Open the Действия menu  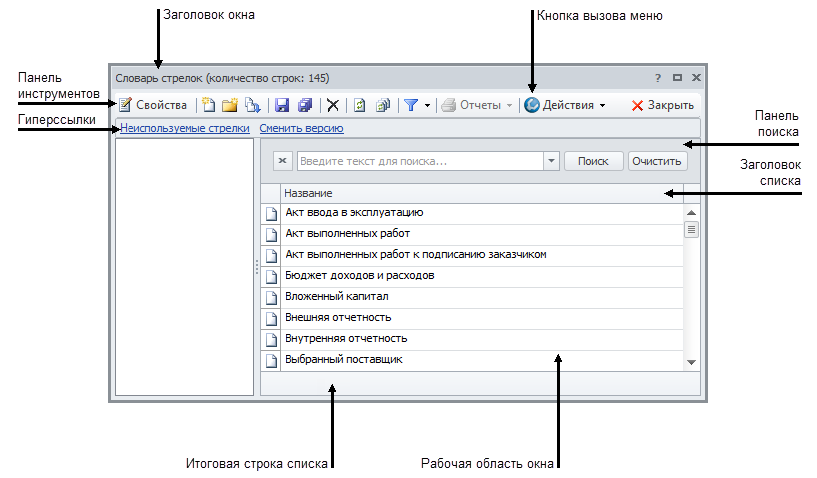click(x=565, y=105)
